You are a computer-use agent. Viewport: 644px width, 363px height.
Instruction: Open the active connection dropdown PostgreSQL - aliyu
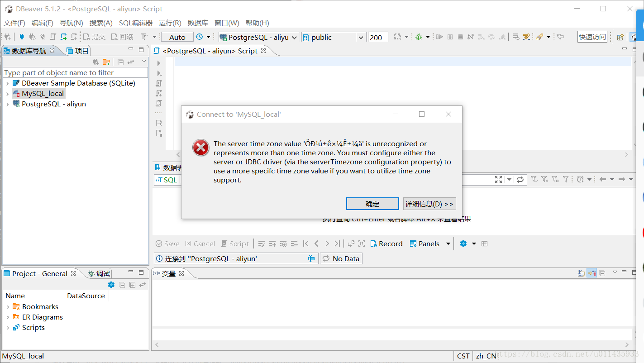(x=258, y=37)
